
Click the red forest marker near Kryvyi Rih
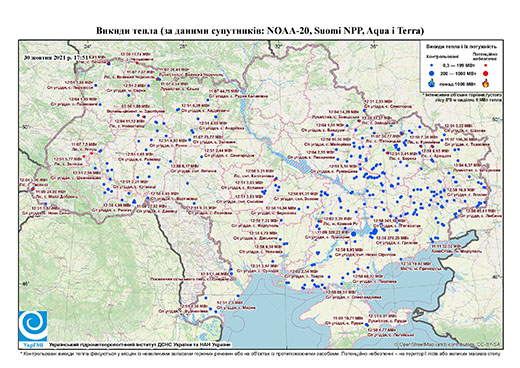point(320,221)
